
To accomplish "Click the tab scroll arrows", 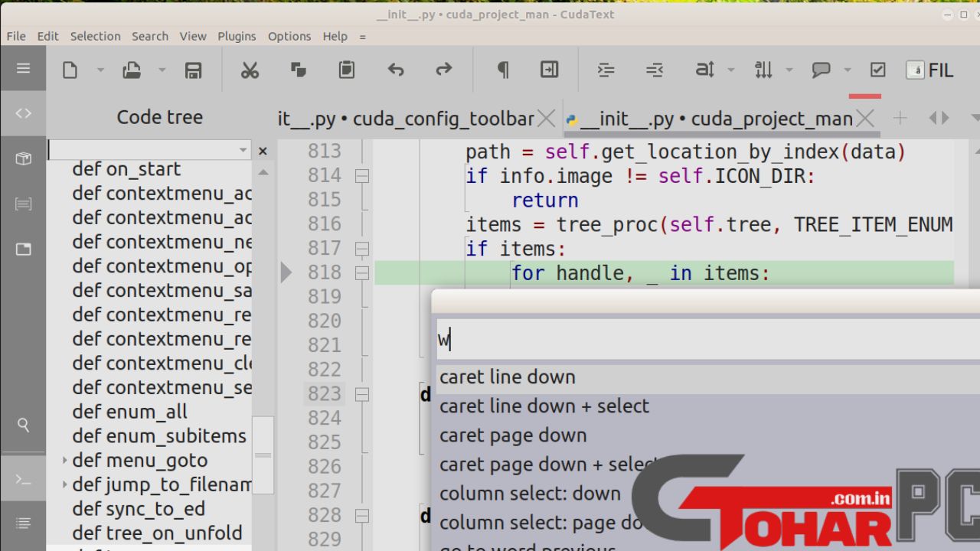I will pyautogui.click(x=939, y=118).
